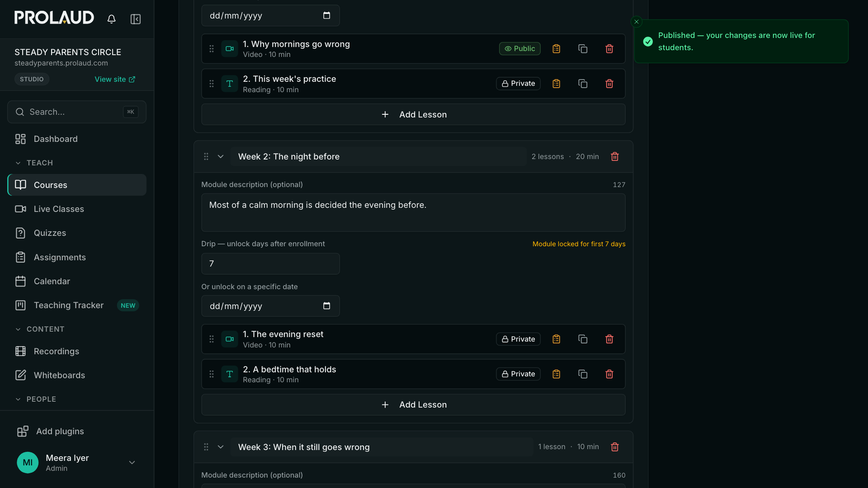Duplicate The evening reset lesson
The image size is (868, 488).
[x=583, y=339]
